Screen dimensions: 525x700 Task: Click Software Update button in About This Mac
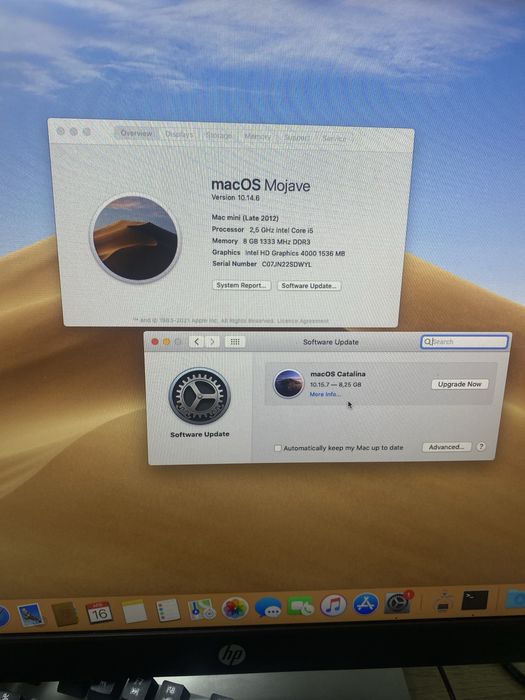click(x=309, y=286)
